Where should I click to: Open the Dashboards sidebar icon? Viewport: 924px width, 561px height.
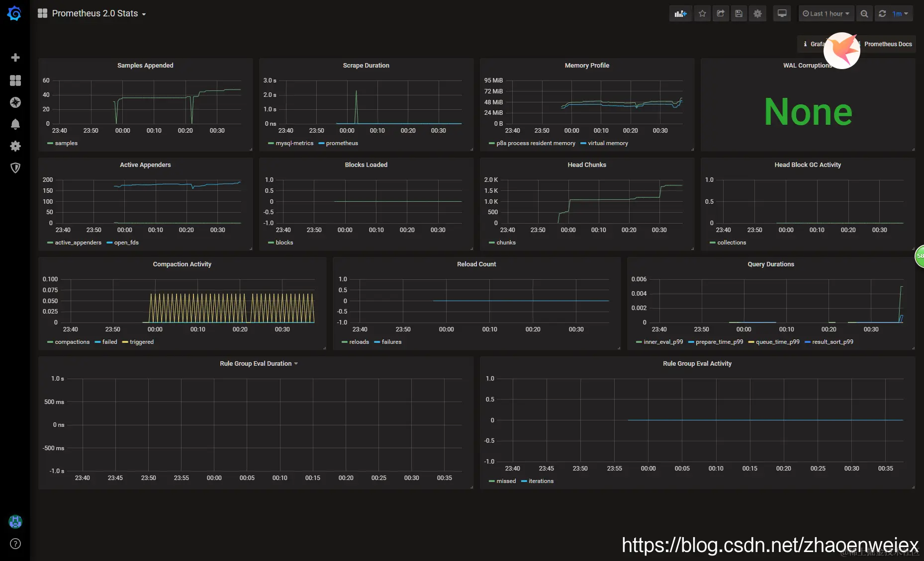point(15,80)
